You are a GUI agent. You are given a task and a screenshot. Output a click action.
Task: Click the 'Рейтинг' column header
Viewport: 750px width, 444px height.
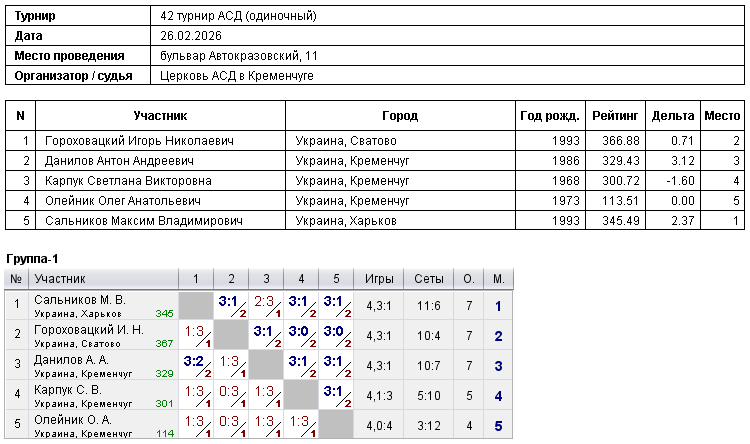[615, 116]
